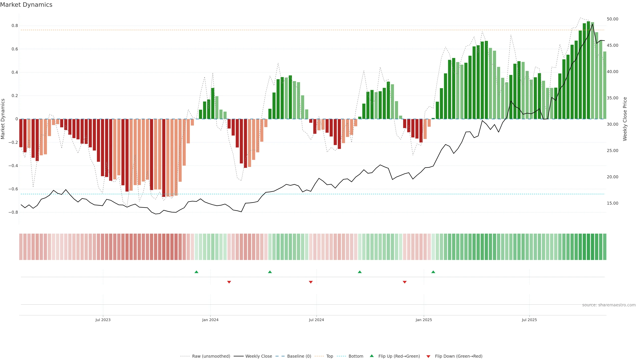The image size is (644, 362).
Task: Toggle the Bottom legend entry
Action: click(x=356, y=356)
